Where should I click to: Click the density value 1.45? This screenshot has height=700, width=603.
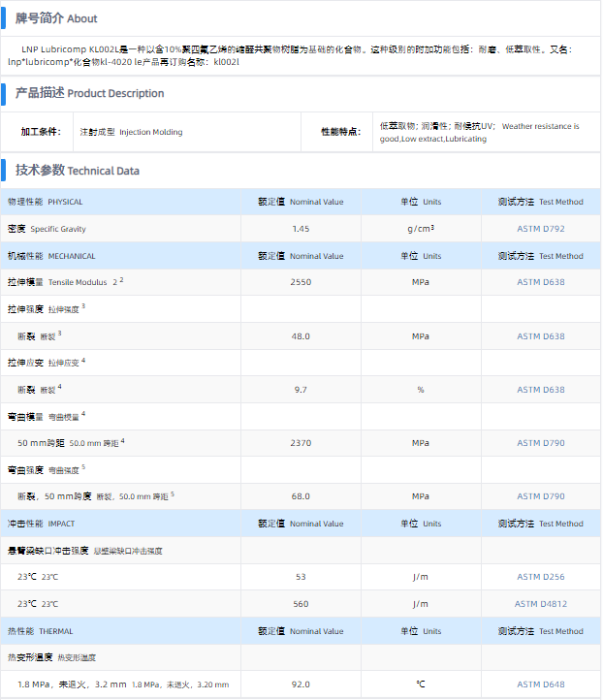(301, 229)
